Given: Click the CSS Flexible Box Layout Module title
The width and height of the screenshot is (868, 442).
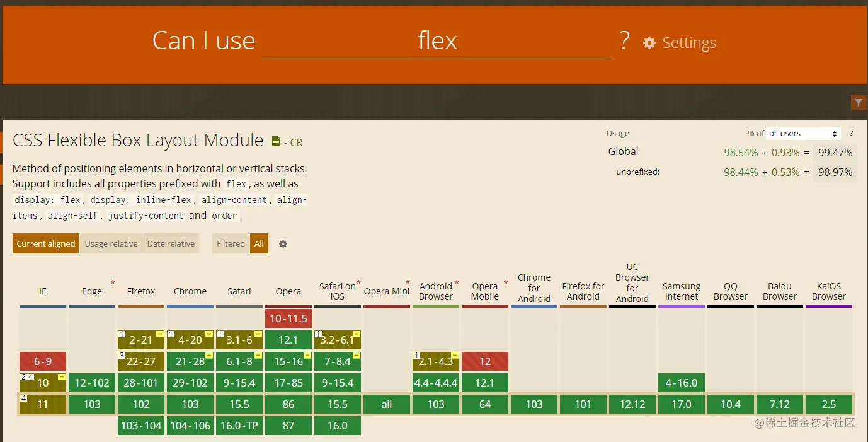Looking at the screenshot, I should [138, 140].
